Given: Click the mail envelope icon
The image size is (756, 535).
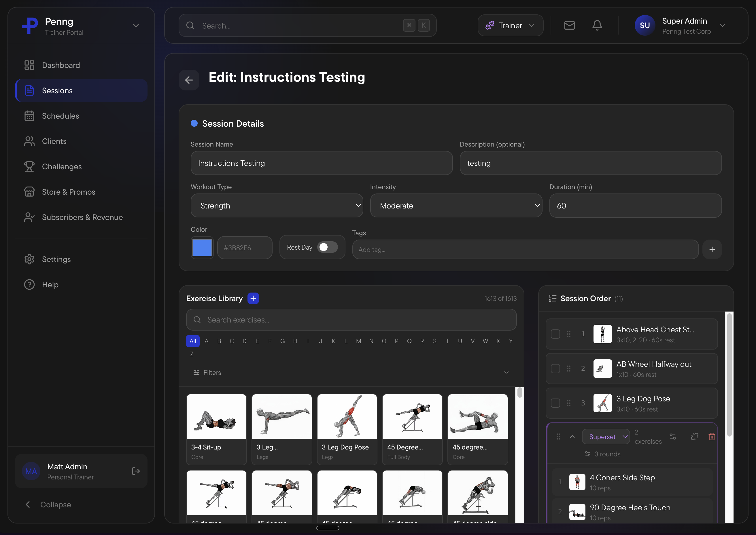Looking at the screenshot, I should pos(569,25).
